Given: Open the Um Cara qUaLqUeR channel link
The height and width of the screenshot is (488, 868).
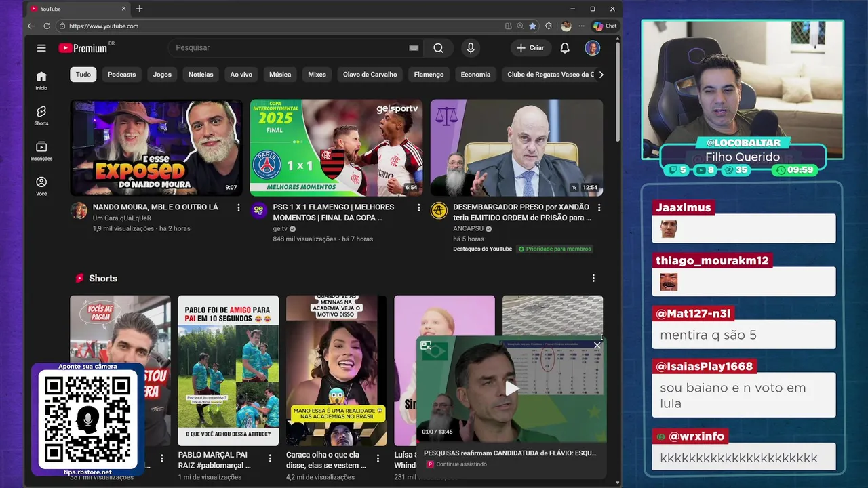Looking at the screenshot, I should 122,218.
